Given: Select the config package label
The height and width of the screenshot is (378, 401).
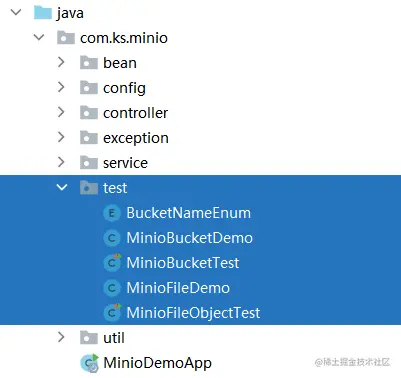Looking at the screenshot, I should [x=124, y=88].
